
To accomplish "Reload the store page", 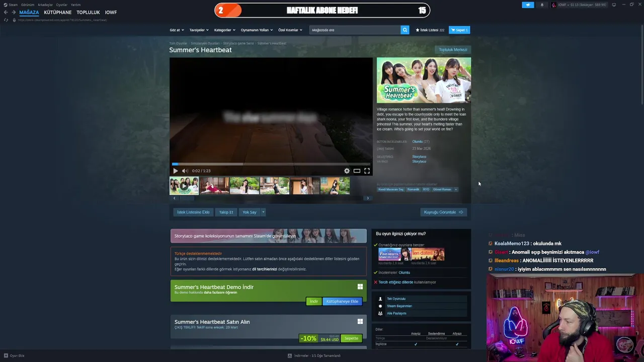I will (x=6, y=20).
